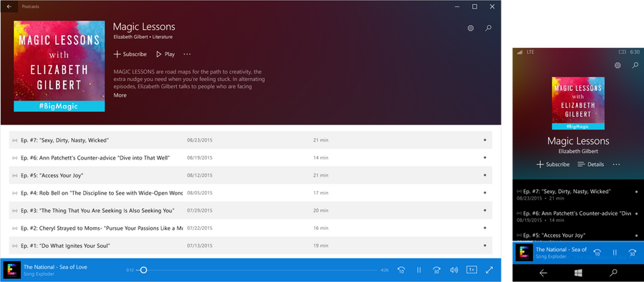The height and width of the screenshot is (282, 644).
Task: Click the playback progress slider handle
Action: (x=143, y=270)
